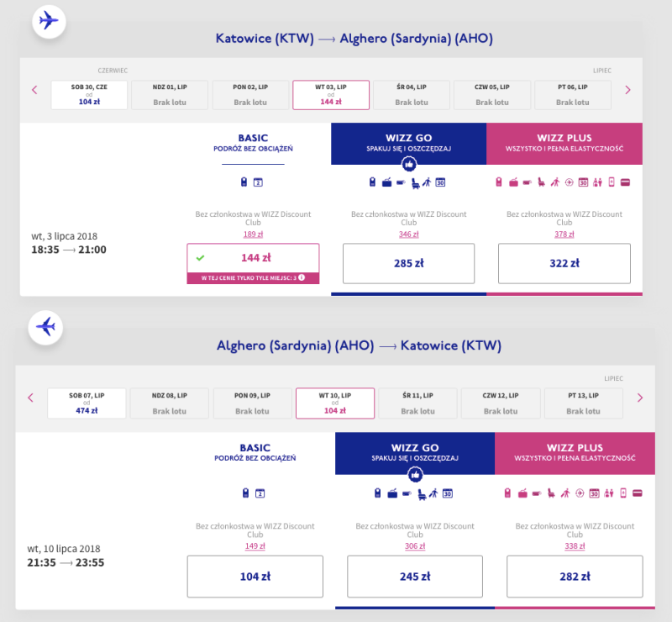Click the outbound flight airplane icon

click(x=49, y=21)
